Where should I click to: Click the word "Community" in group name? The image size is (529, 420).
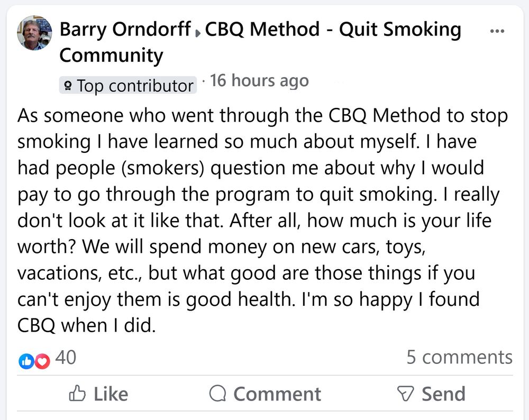tap(111, 55)
